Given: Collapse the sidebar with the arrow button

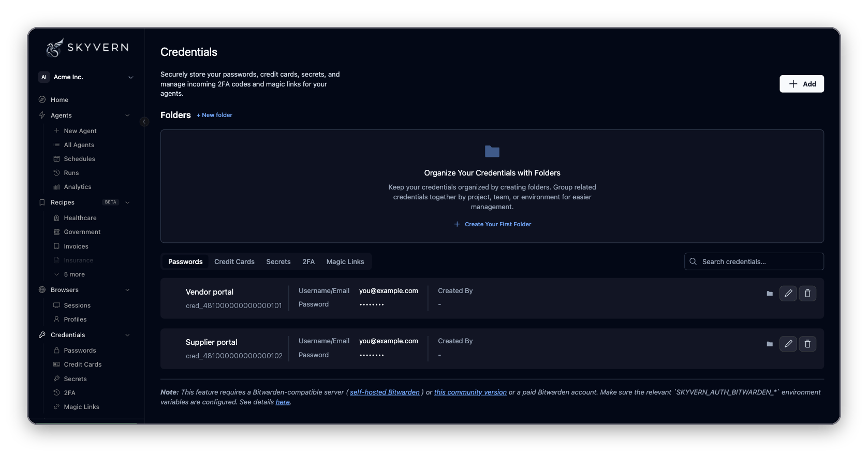Looking at the screenshot, I should click(144, 122).
